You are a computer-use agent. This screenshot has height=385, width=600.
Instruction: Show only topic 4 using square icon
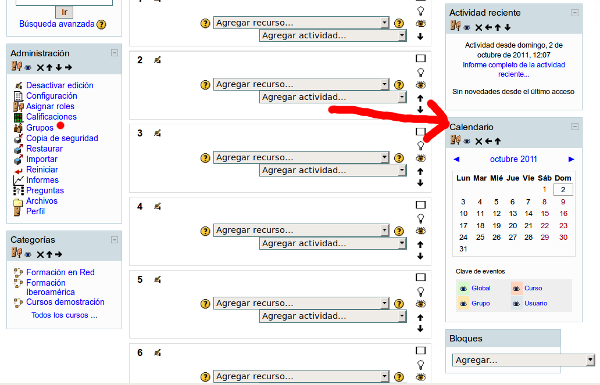[x=421, y=205]
